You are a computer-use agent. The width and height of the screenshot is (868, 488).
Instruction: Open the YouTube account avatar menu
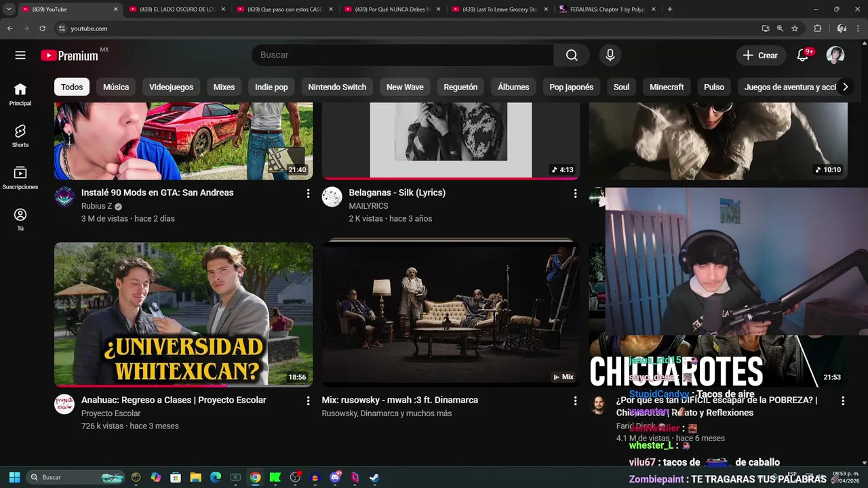835,56
